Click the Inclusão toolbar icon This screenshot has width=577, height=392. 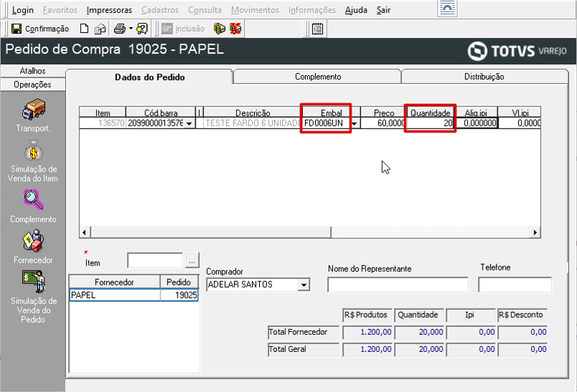[167, 29]
